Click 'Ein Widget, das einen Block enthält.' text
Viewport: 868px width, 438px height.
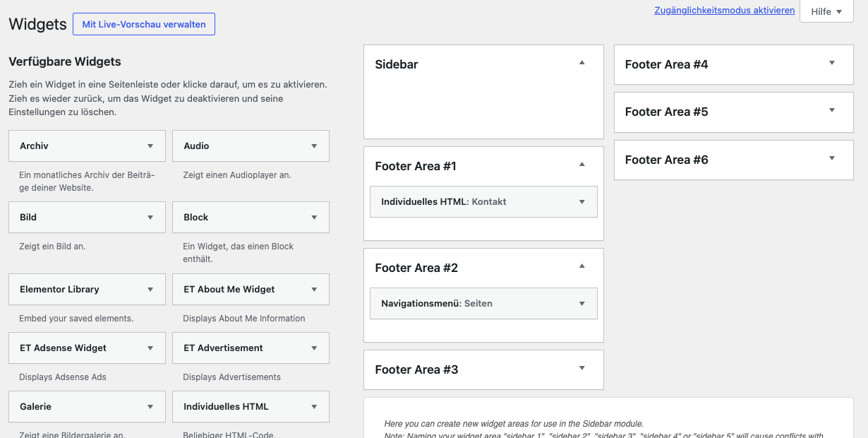[x=239, y=253]
